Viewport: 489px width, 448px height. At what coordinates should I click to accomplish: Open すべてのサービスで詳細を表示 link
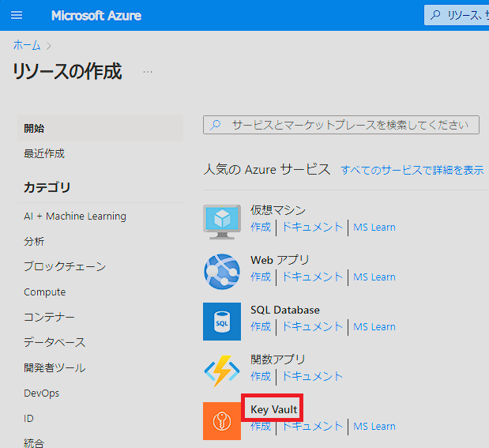pyautogui.click(x=412, y=170)
